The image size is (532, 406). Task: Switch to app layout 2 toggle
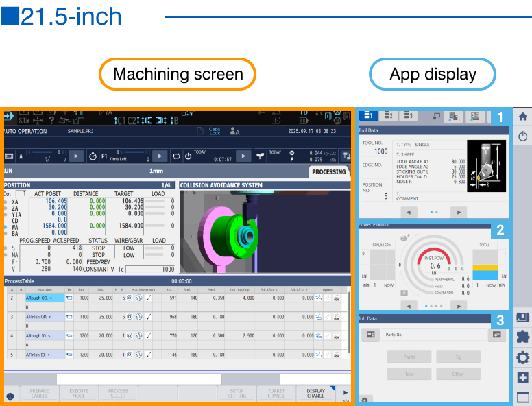[x=388, y=116]
